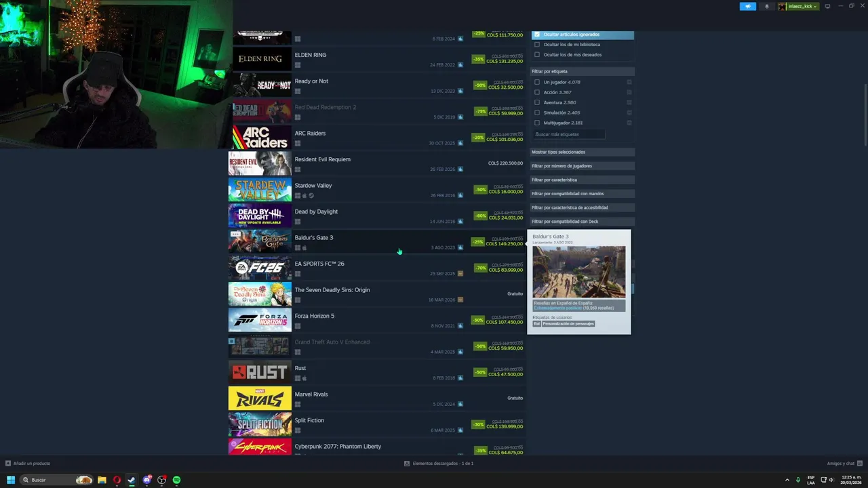
Task: Open Opera GX from the taskbar
Action: click(x=117, y=480)
